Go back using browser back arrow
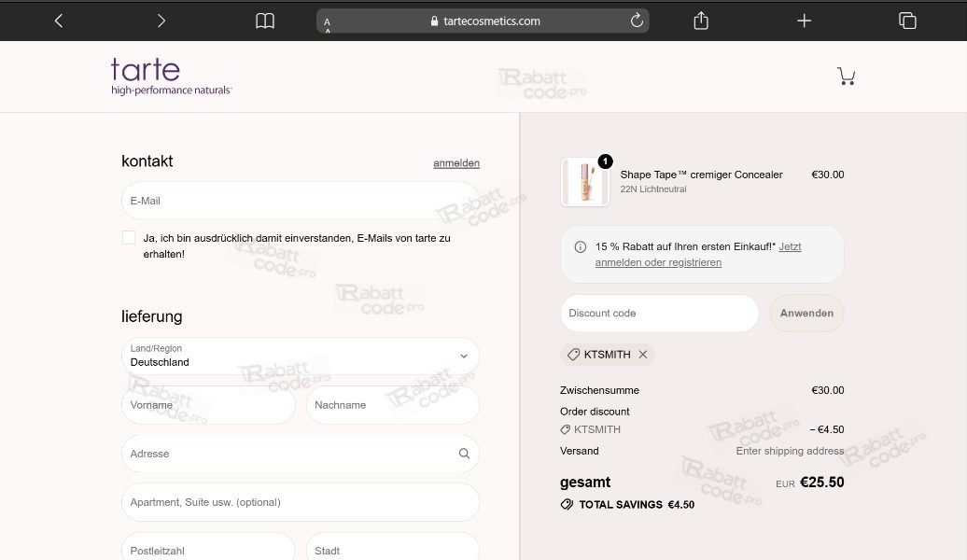Viewport: 967px width, 560px height. 59,21
